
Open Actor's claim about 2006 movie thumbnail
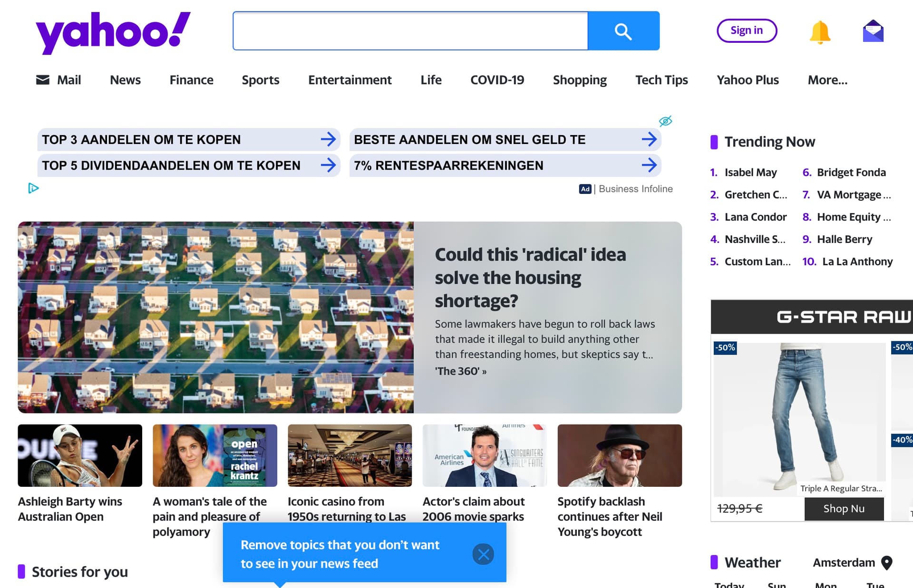click(485, 455)
